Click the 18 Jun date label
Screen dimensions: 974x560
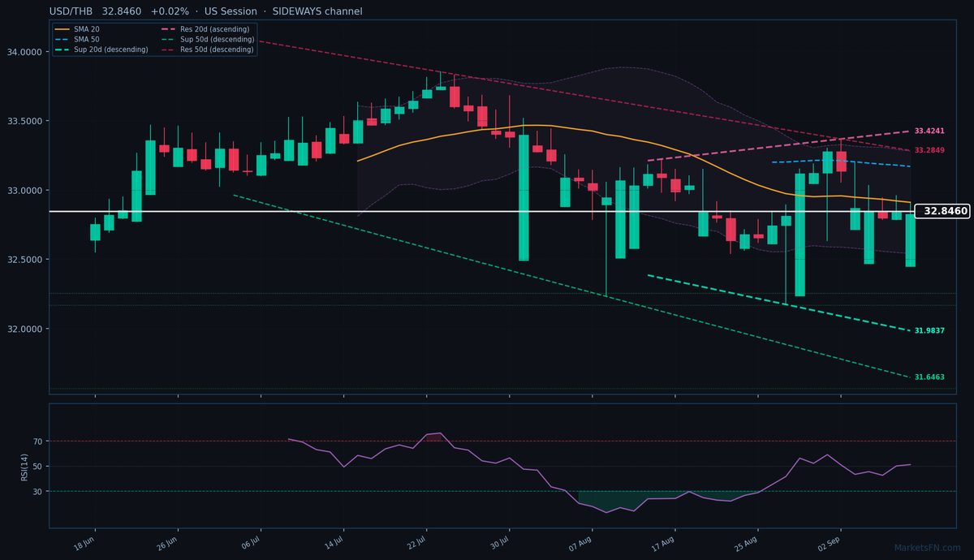click(85, 542)
